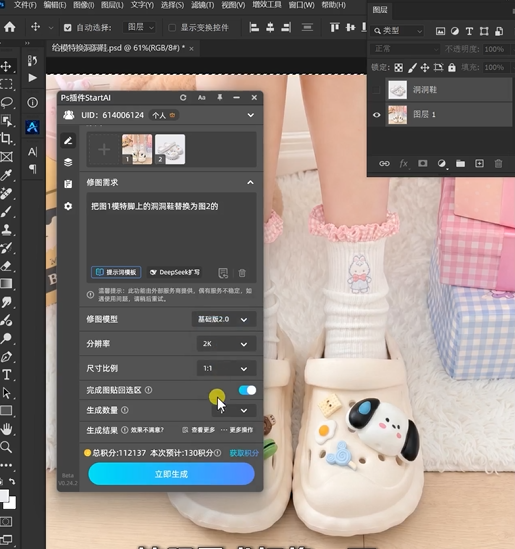Select the Lasso tool
Viewport: 515px width, 549px height.
(x=6, y=103)
